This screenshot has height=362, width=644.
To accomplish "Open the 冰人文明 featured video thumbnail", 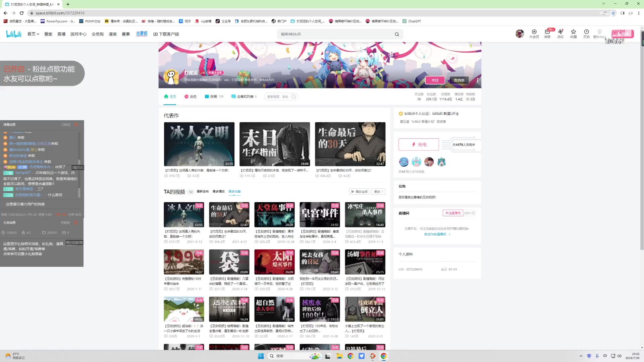I will coord(199,144).
